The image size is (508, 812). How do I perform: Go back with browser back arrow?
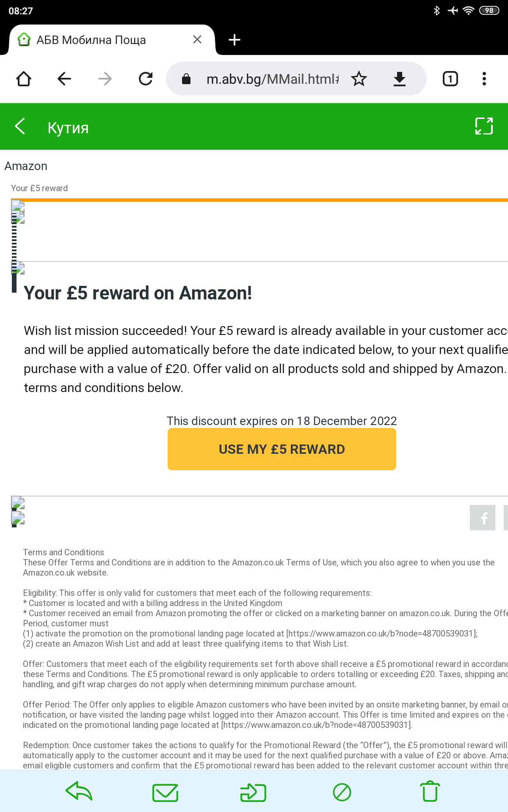click(64, 79)
